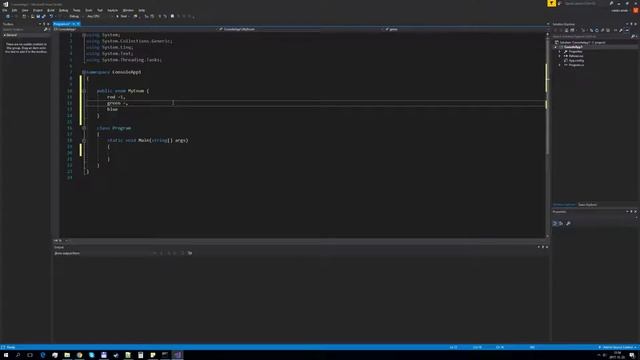The image size is (640, 360).
Task: Click the Categorized icon in Properties panel
Action: (x=555, y=223)
